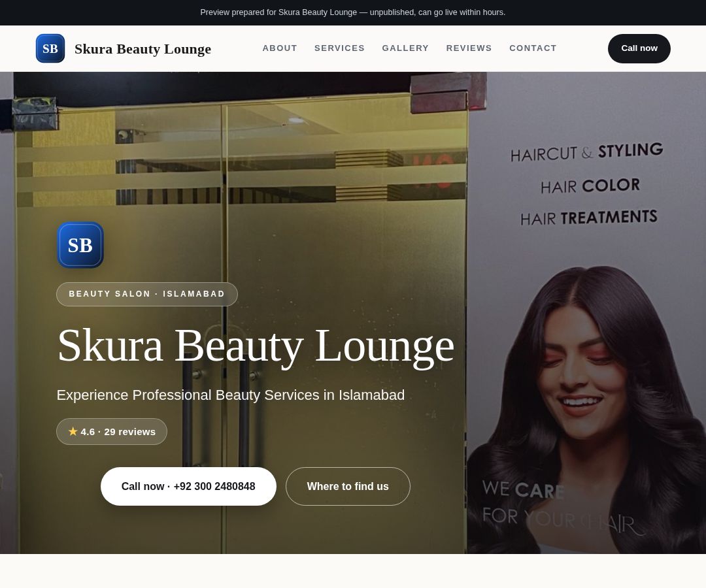Go to the Services nav item
The image size is (706, 588).
pyautogui.click(x=339, y=48)
